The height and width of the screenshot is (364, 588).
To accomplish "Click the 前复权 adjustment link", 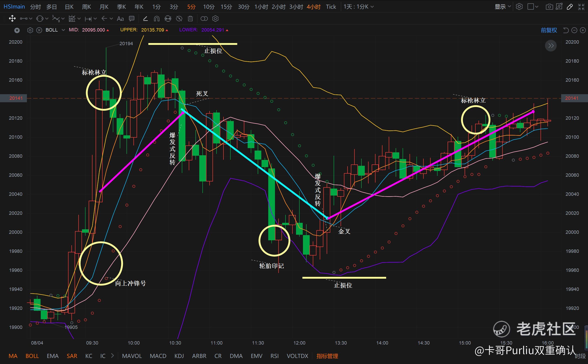I will [549, 30].
